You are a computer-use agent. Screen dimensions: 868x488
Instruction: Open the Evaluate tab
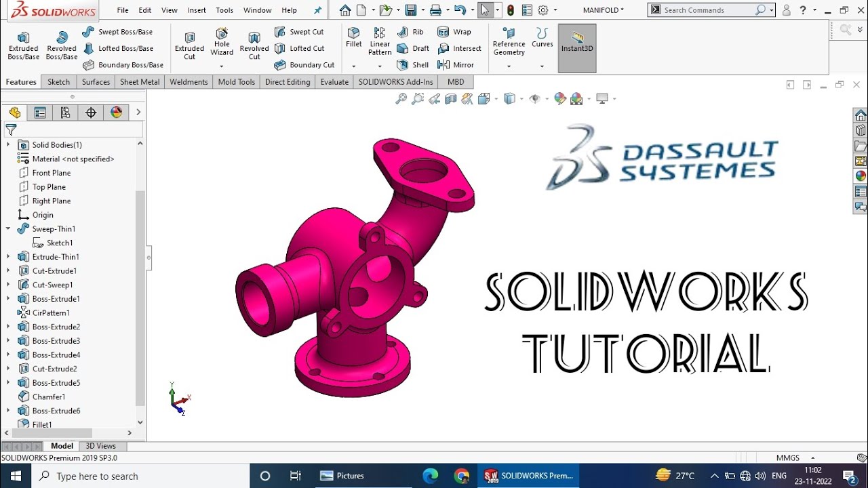334,82
